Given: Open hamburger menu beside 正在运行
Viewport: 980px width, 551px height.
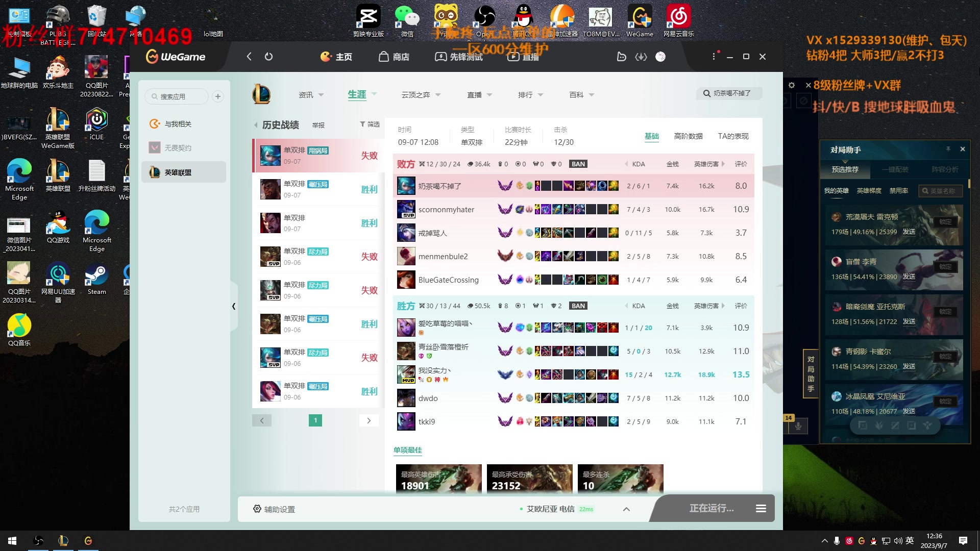Looking at the screenshot, I should click(761, 509).
